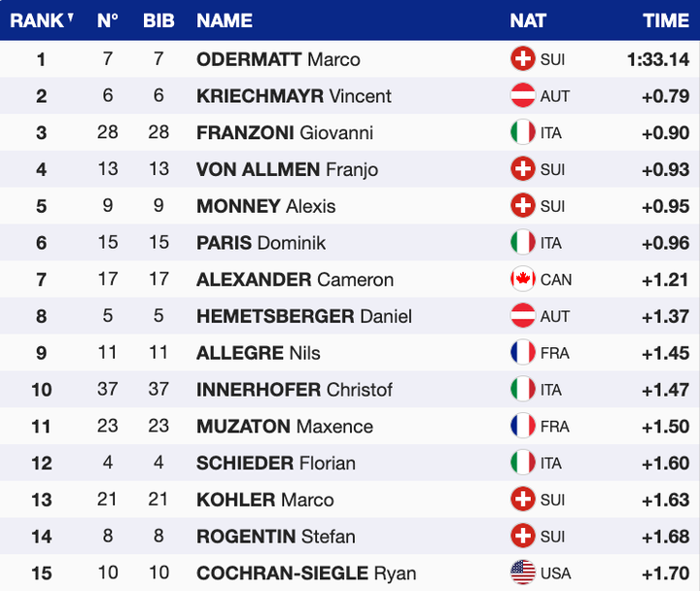
Task: Sort results by RANK column header
Action: tap(41, 19)
